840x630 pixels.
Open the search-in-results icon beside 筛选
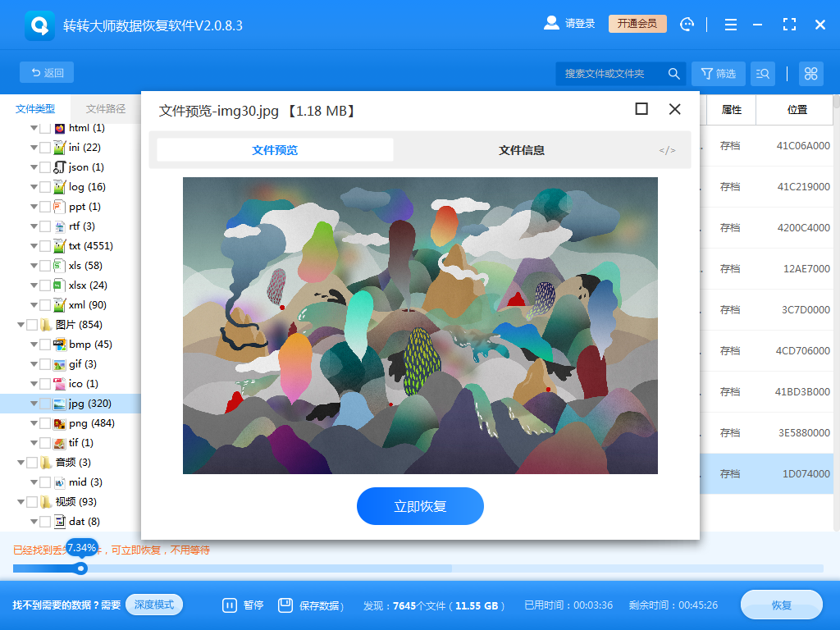click(763, 73)
